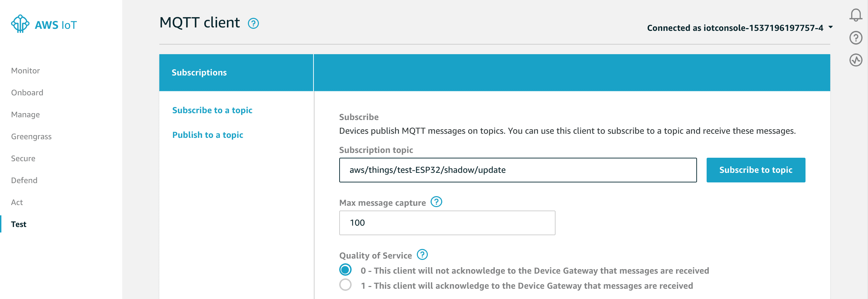
Task: Click the help question mark in right rail
Action: [x=856, y=38]
